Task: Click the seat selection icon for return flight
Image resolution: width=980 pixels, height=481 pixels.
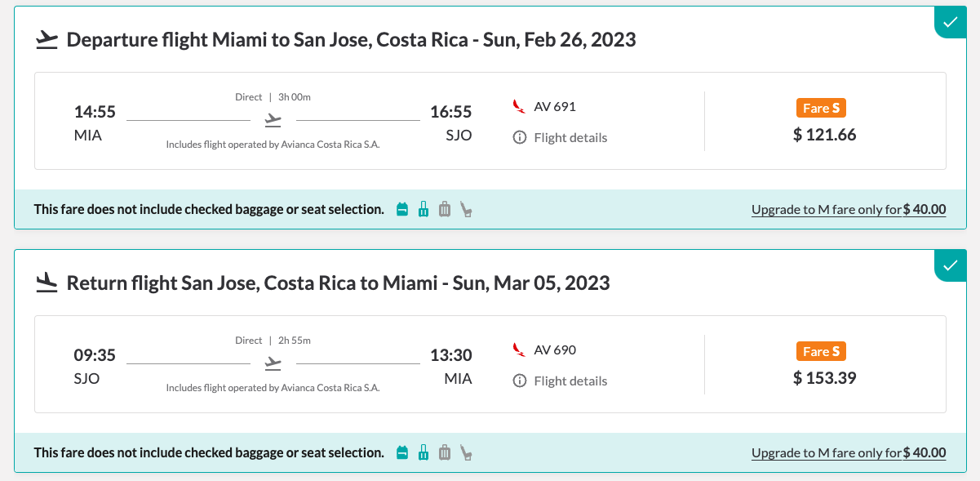Action: (466, 453)
